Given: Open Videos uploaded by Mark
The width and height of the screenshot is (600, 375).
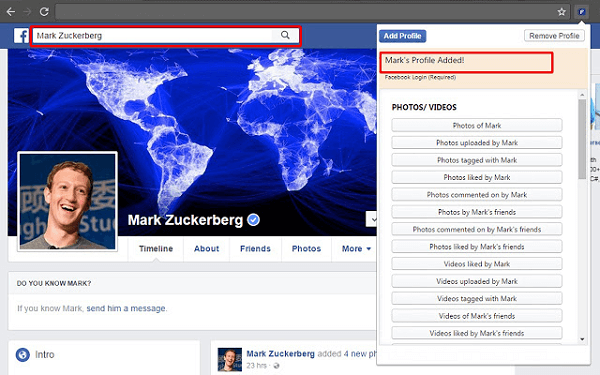Looking at the screenshot, I should 477,281.
